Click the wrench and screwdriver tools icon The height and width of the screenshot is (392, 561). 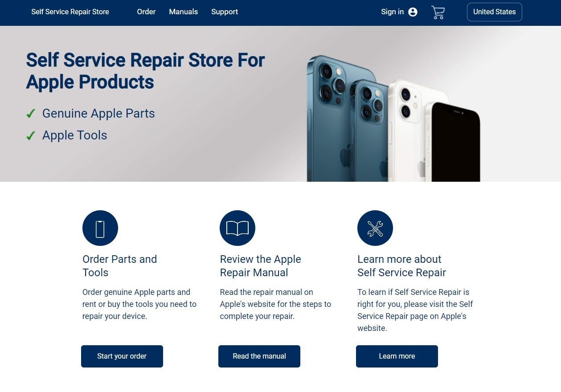coord(375,228)
